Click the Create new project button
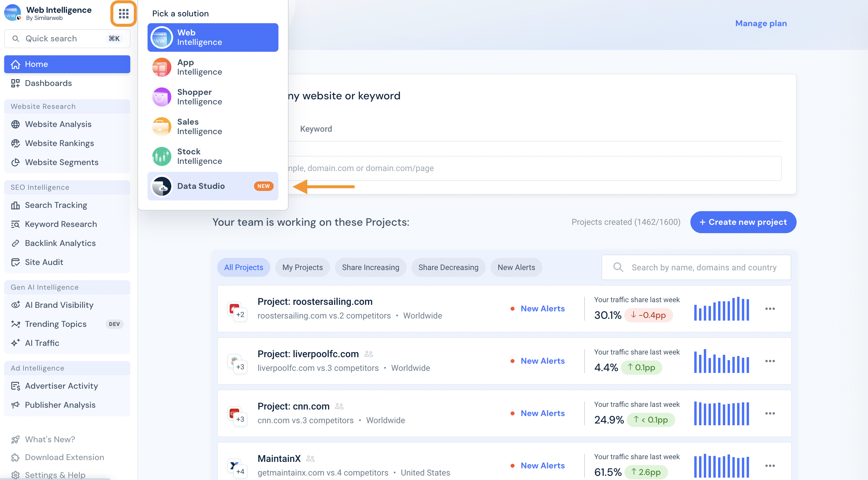This screenshot has height=480, width=868. 743,222
